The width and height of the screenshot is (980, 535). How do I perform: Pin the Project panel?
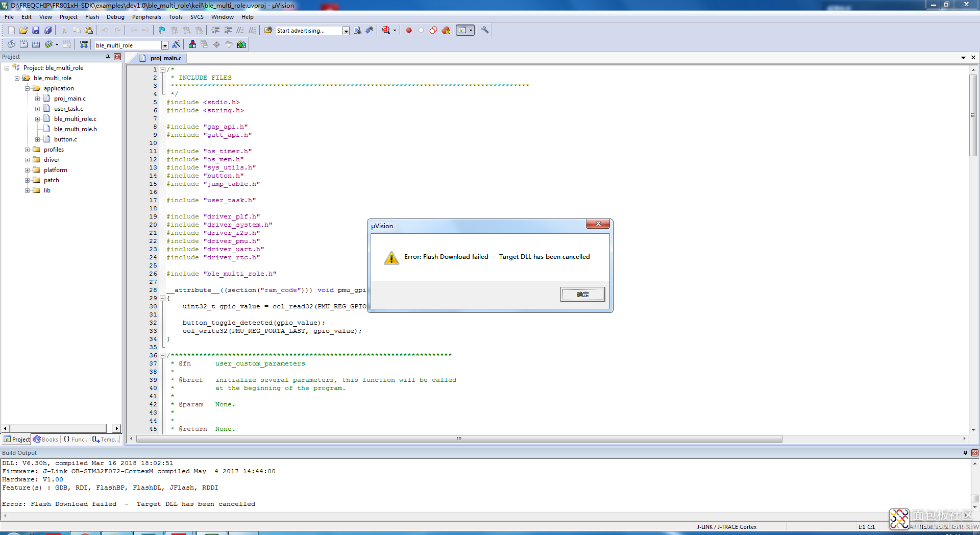tap(108, 57)
